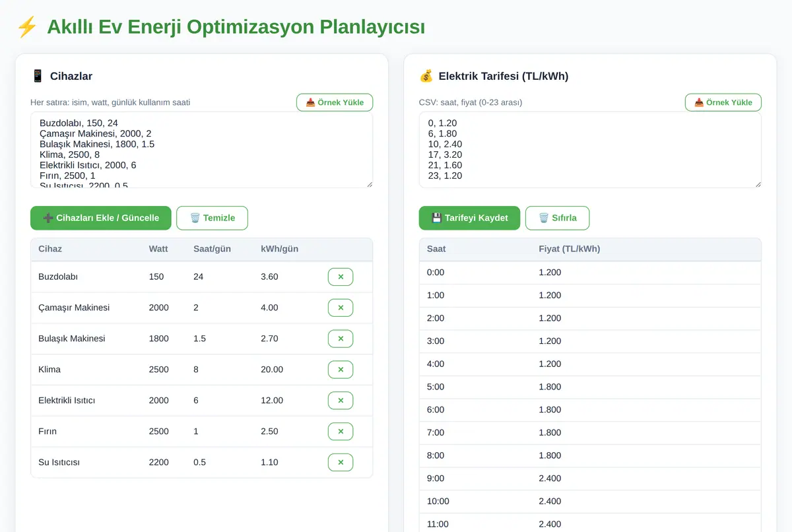Click the 0:00 hour row
The height and width of the screenshot is (532, 792).
tap(590, 273)
